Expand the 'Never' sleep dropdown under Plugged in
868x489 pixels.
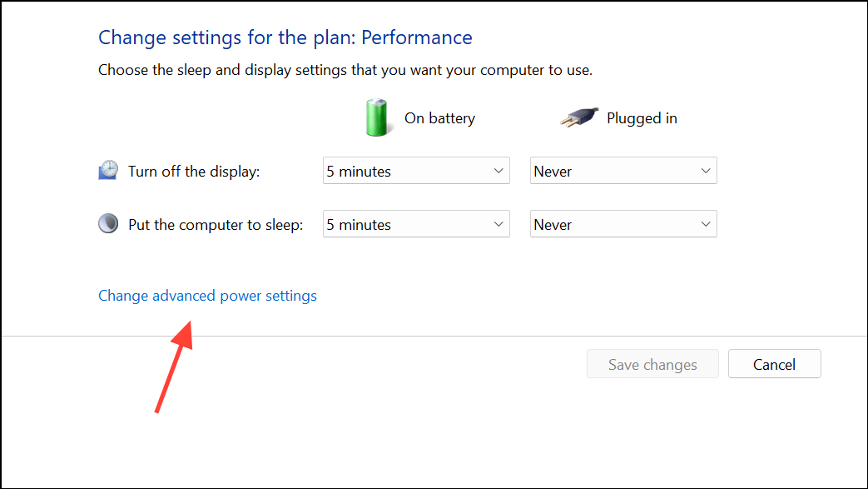[622, 223]
